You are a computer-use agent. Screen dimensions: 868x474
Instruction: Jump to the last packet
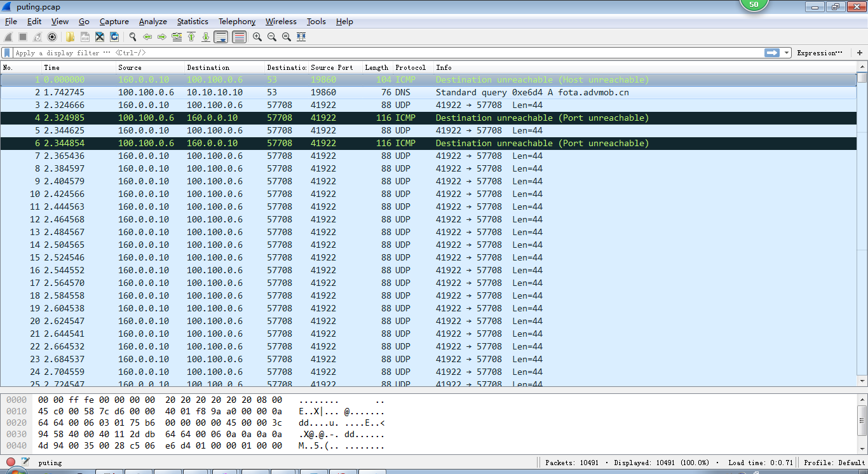206,37
